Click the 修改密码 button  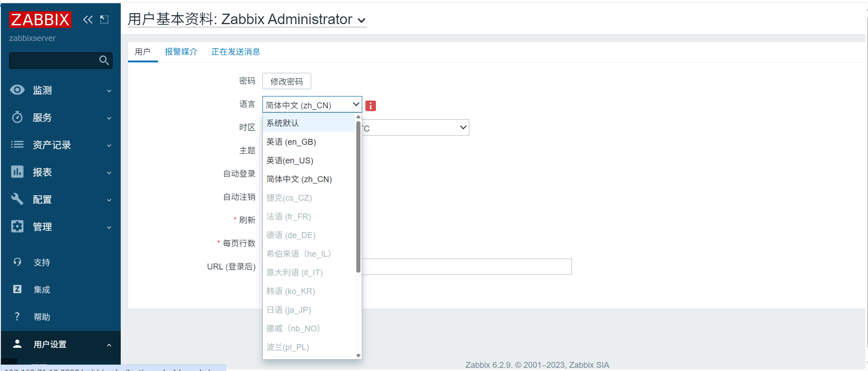(287, 81)
